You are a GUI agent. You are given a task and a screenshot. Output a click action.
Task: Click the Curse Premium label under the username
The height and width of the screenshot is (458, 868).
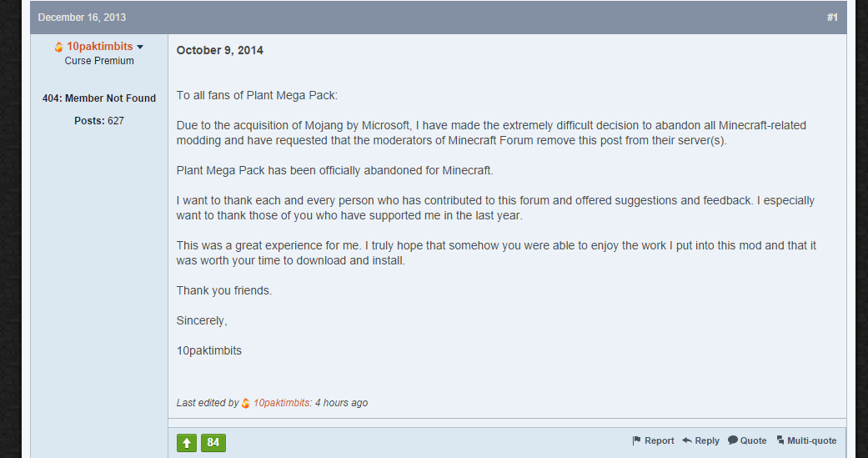(x=99, y=61)
